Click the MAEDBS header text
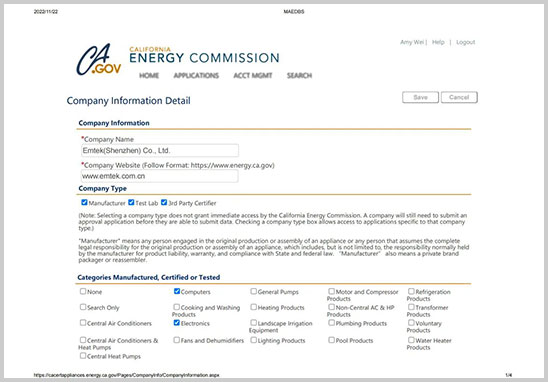Image resolution: width=548 pixels, height=382 pixels. pyautogui.click(x=294, y=12)
